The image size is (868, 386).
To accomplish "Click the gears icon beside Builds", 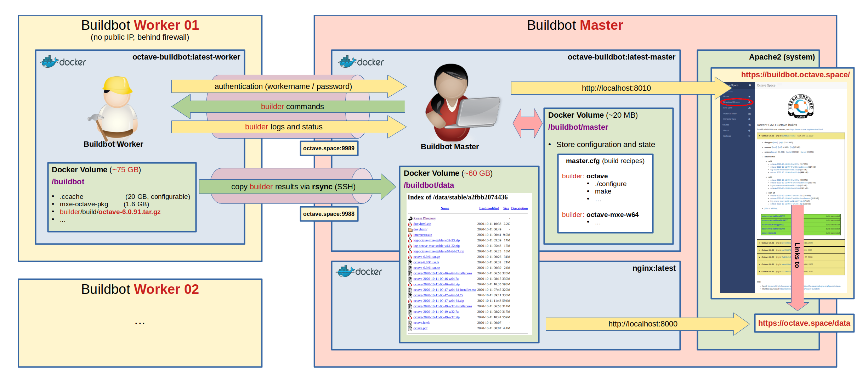I will coord(749,125).
